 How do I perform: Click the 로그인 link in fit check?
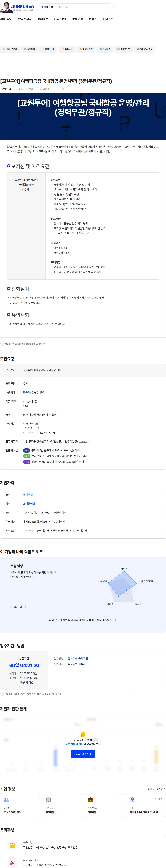(58, 620)
